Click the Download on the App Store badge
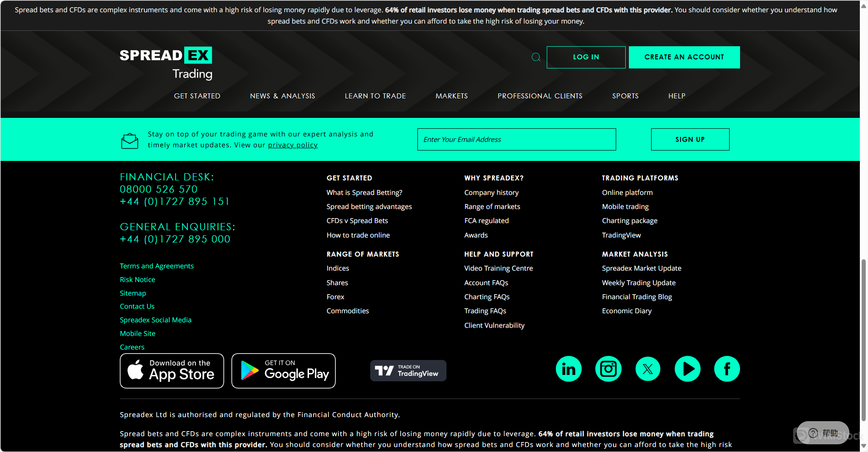868x452 pixels. pos(172,371)
